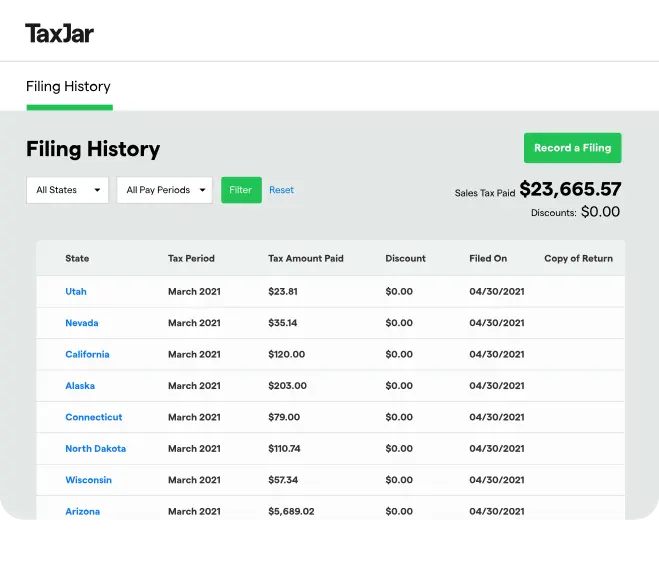This screenshot has width=659, height=561.
Task: Click the Tax Amount Paid column header
Action: click(305, 258)
